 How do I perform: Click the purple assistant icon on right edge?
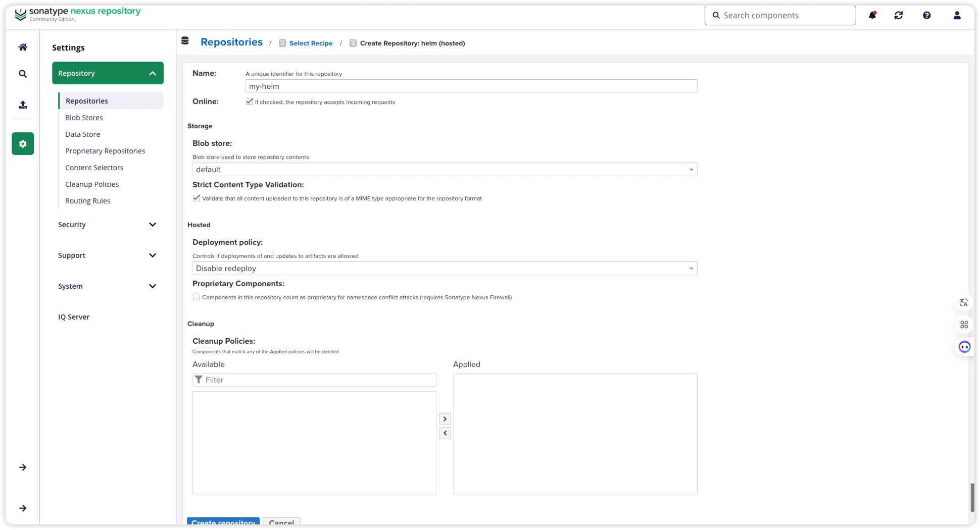[964, 347]
